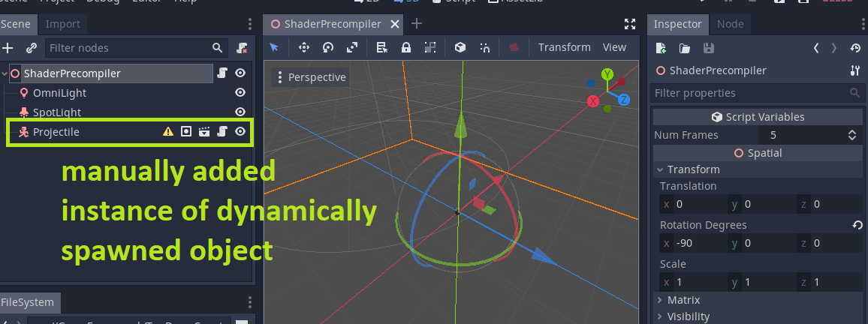Image resolution: width=868 pixels, height=324 pixels.
Task: Activate the Select mode arrow tool
Action: click(274, 47)
